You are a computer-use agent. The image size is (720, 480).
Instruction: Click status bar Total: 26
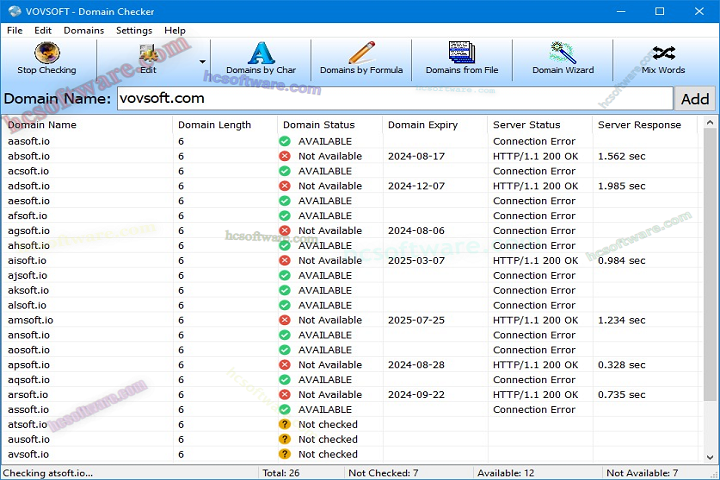[x=281, y=473]
